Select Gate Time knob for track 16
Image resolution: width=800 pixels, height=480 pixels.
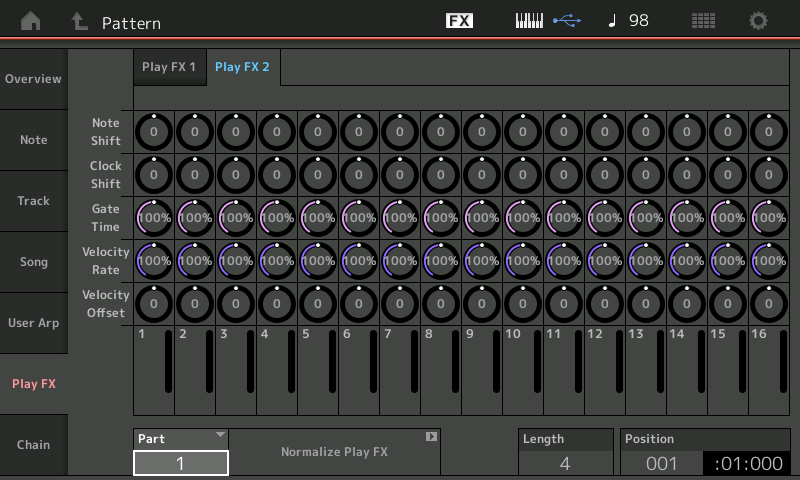pyautogui.click(x=769, y=218)
